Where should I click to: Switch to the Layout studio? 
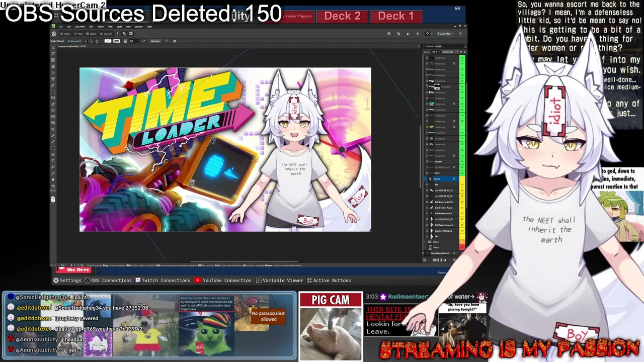(91, 34)
